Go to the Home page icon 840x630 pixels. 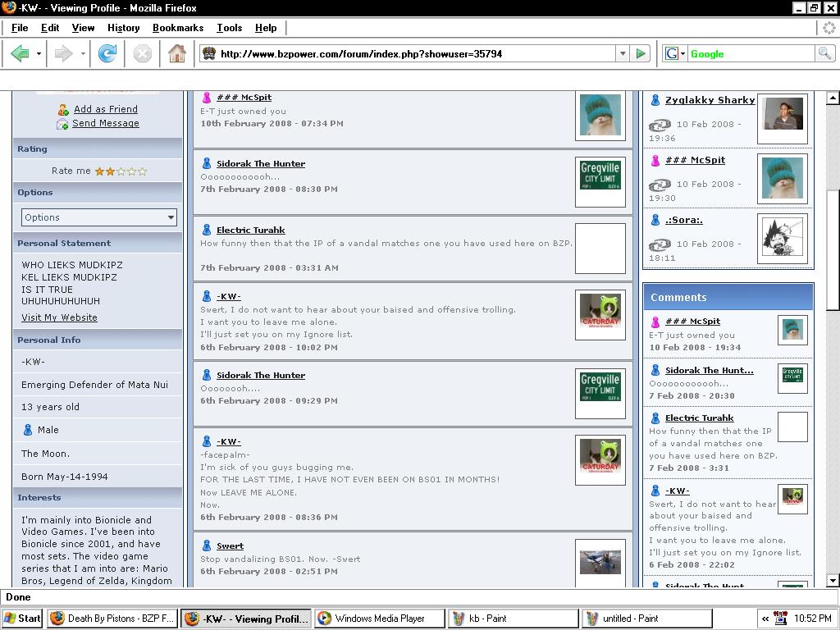pyautogui.click(x=177, y=53)
